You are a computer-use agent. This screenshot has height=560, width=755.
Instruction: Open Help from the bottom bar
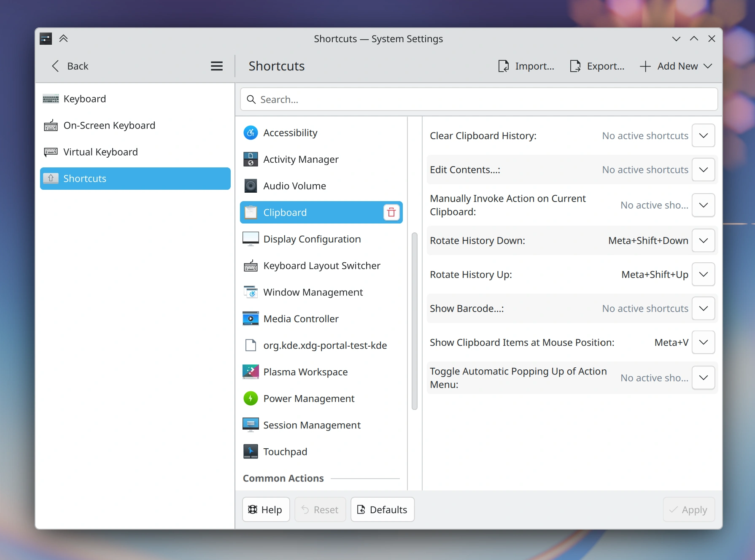(266, 509)
